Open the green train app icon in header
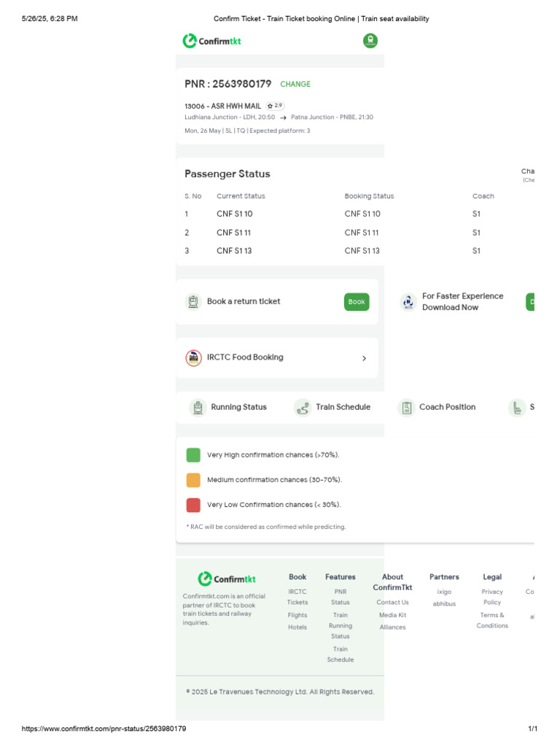 point(370,41)
